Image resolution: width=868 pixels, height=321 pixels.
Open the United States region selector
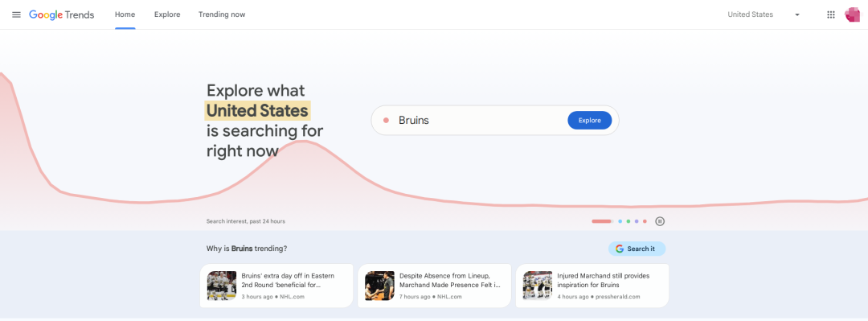click(764, 14)
